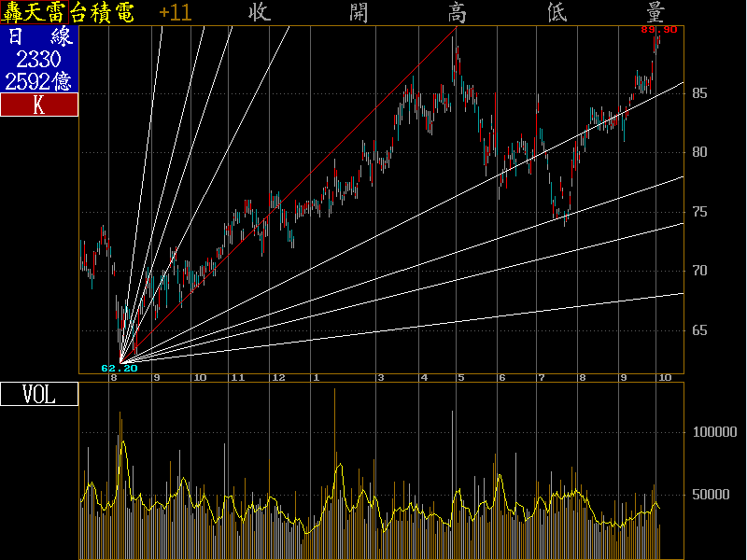
Task: Click the 100000 volume axis label
Action: tap(714, 433)
